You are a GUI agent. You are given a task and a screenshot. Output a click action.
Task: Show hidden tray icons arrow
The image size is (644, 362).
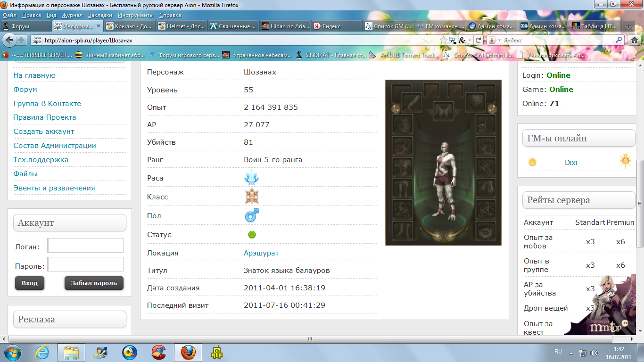pyautogui.click(x=571, y=353)
